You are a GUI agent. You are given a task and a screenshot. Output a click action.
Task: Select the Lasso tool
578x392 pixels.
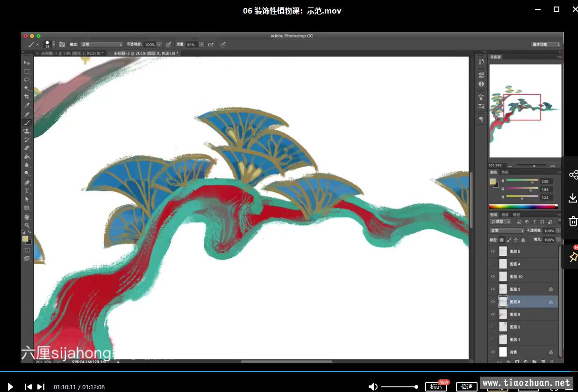click(x=27, y=80)
